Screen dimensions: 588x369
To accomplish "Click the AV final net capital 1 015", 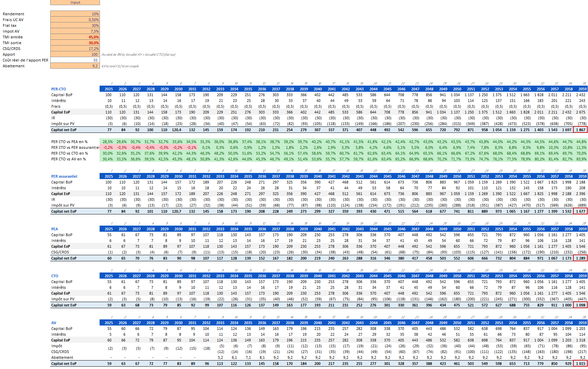I will pyautogui.click(x=581, y=364).
